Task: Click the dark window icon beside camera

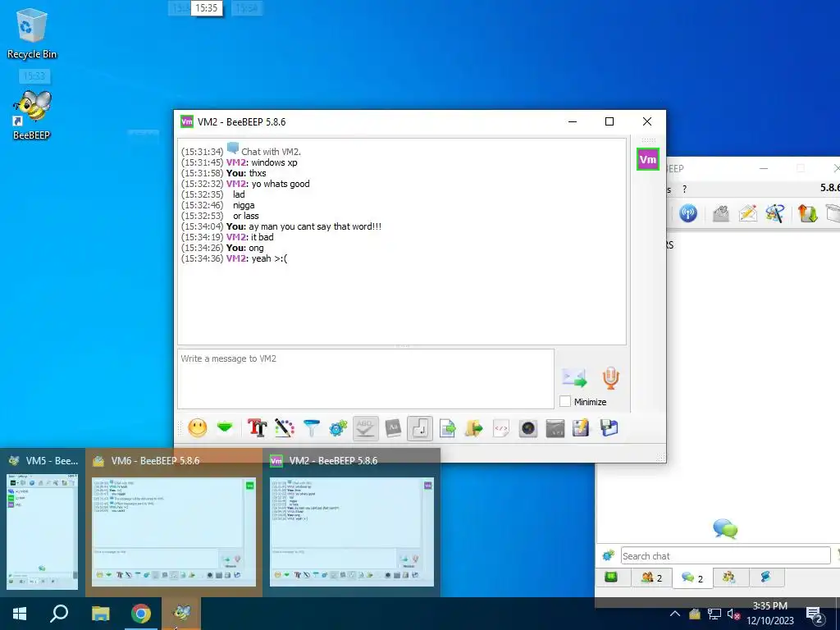Action: [x=555, y=428]
